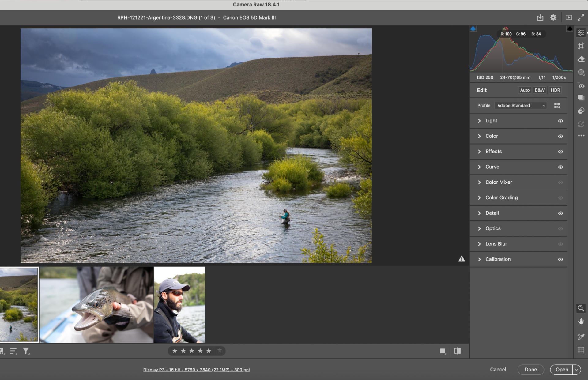This screenshot has height=380, width=588.
Task: Click the Cancel button
Action: tap(498, 370)
